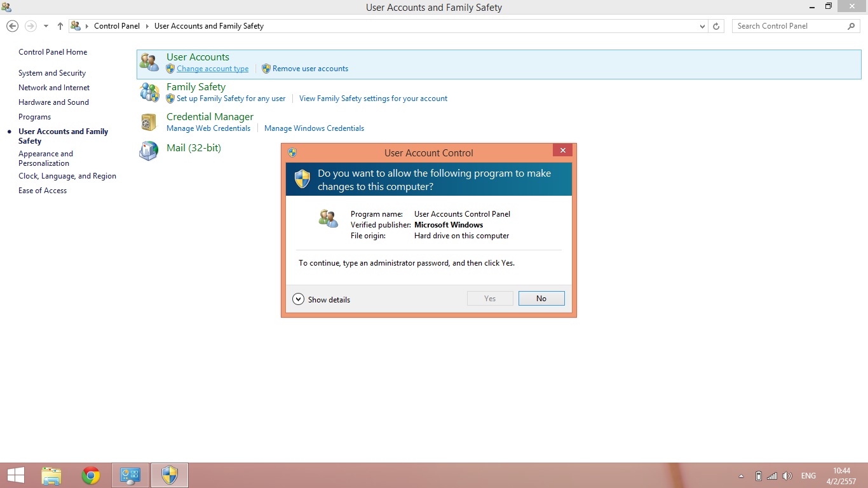Expand the Control Panel breadcrumb arrow
This screenshot has width=868, height=488.
(147, 26)
